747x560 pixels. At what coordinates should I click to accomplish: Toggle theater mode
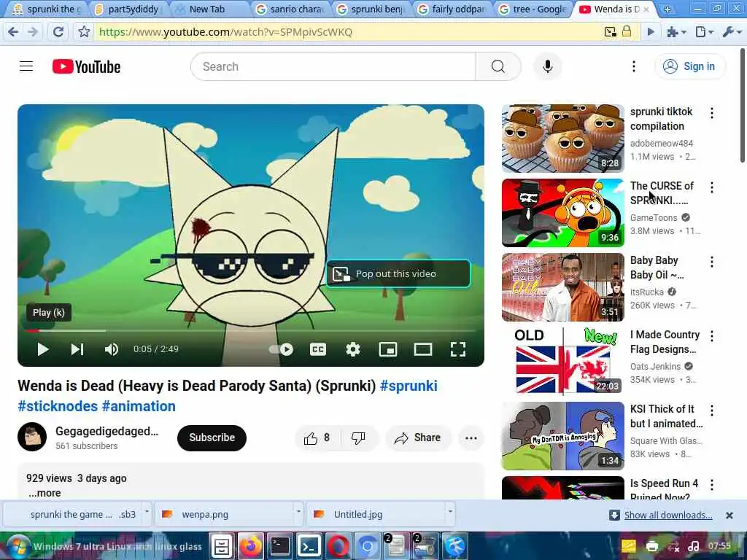tap(422, 349)
